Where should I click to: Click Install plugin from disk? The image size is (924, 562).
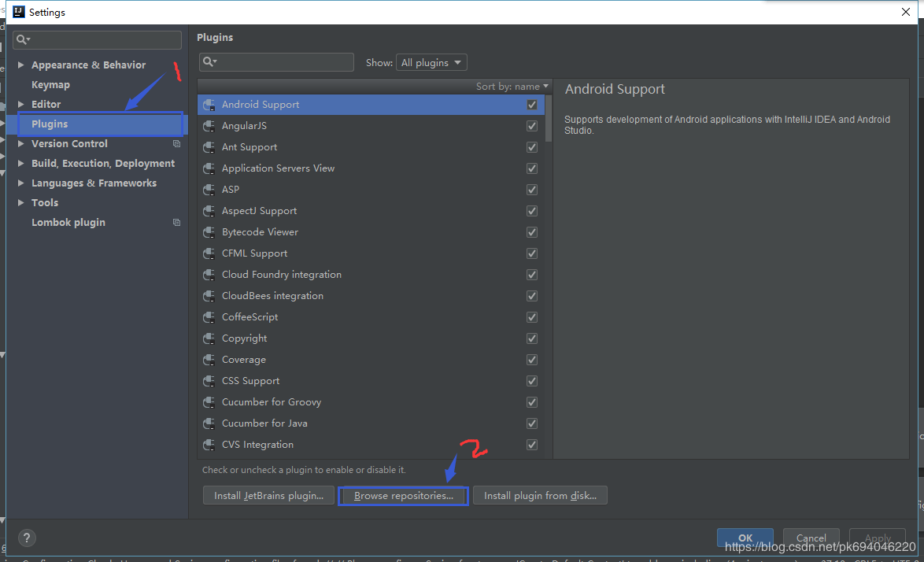tap(540, 495)
